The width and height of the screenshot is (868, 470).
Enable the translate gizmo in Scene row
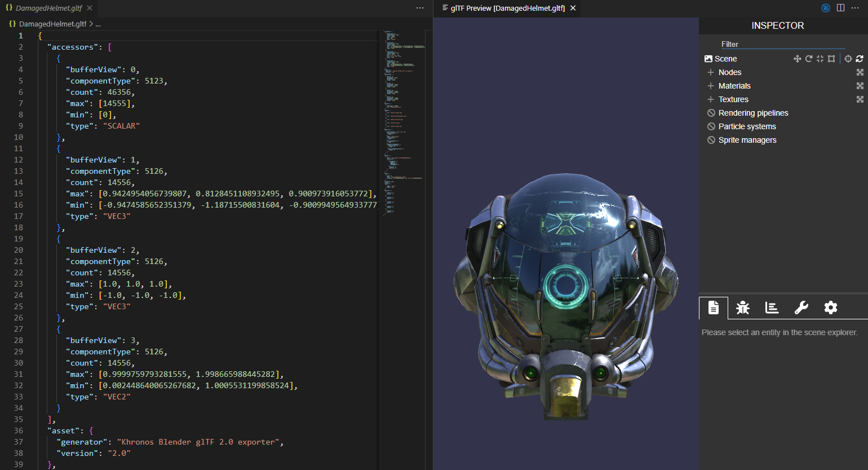pos(798,59)
